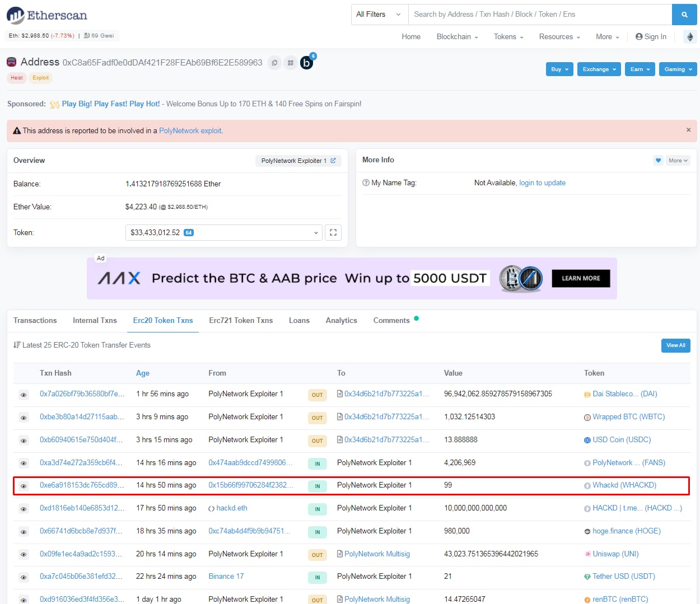Toggle eye preview for txn 0xbe3b80a14d27115aab

point(24,418)
